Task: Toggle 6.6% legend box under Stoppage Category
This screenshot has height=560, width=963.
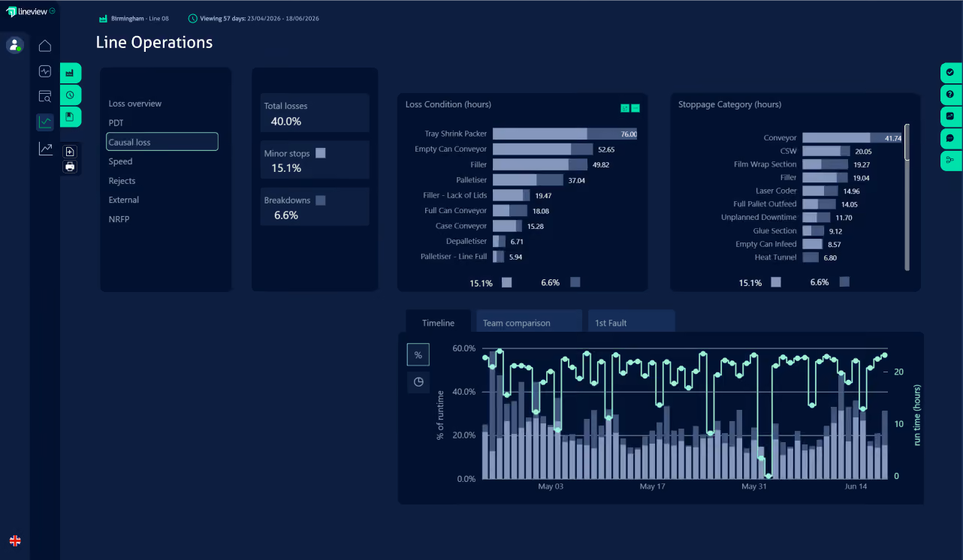Action: pos(844,282)
